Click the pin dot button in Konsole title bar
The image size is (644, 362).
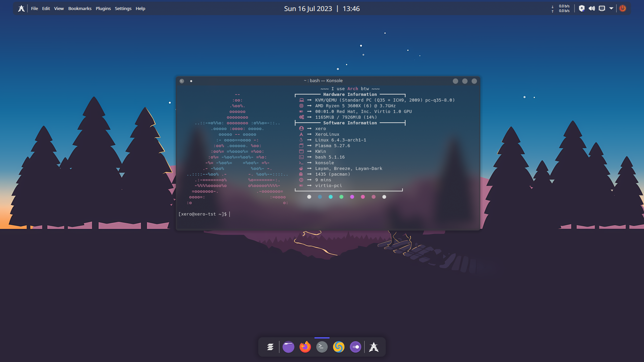point(191,81)
